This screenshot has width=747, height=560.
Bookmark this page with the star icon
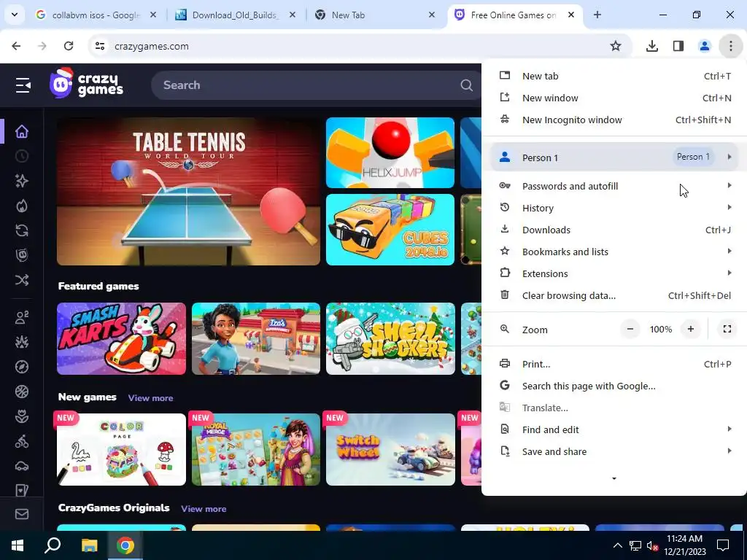(616, 46)
